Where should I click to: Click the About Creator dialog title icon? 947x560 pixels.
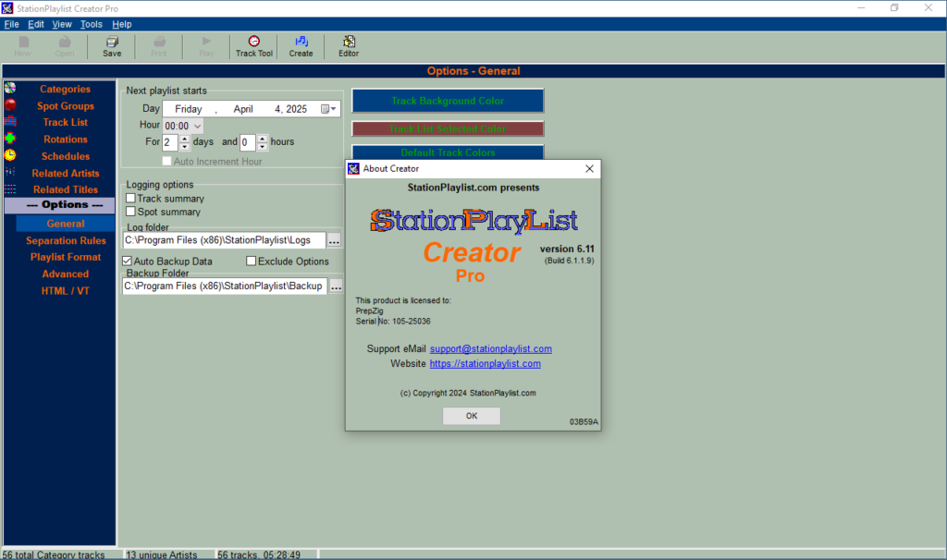(x=354, y=169)
